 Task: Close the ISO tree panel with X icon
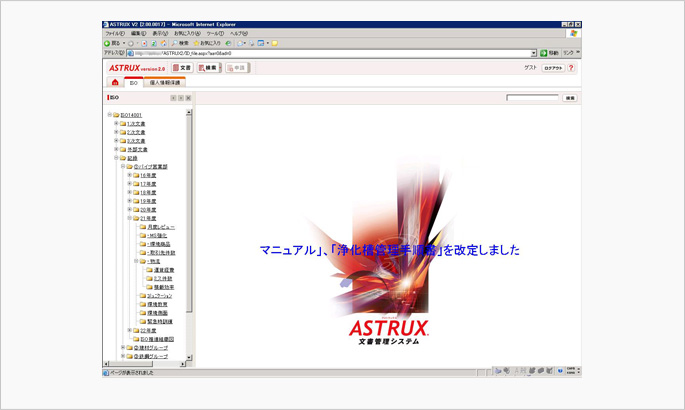188,98
